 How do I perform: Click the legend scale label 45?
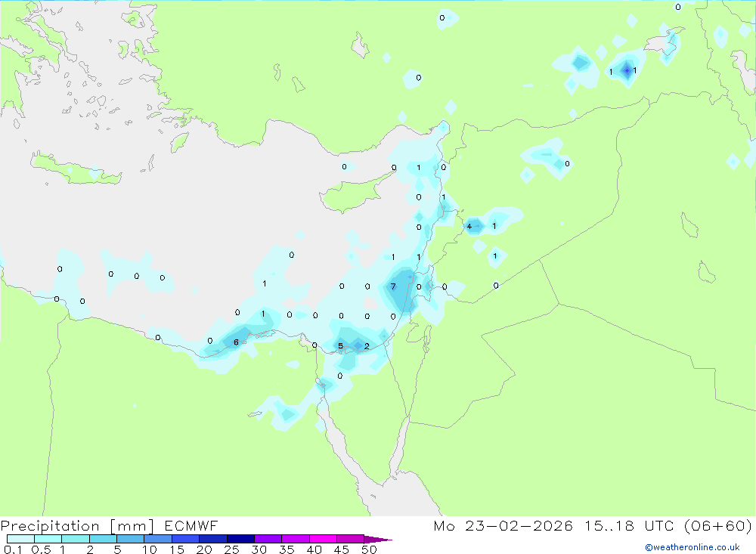[x=342, y=549]
